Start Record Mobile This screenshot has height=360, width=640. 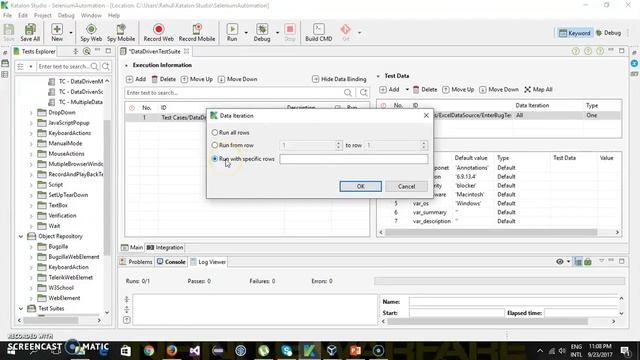pyautogui.click(x=197, y=32)
